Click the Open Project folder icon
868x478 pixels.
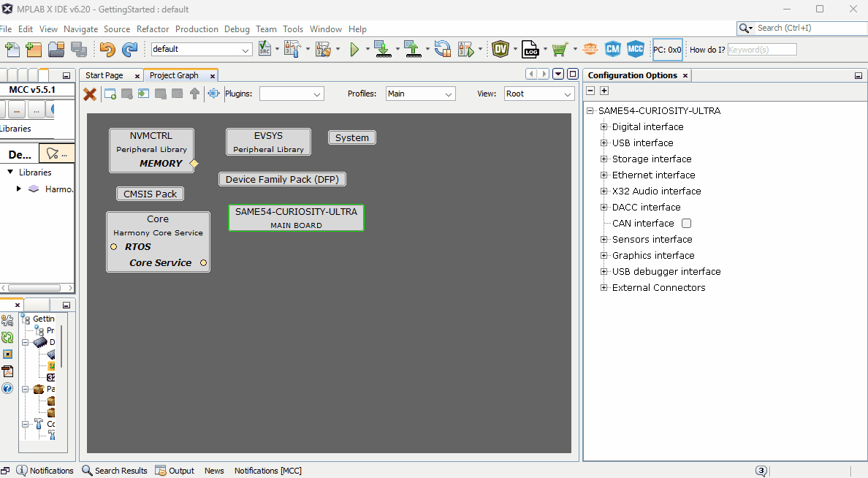[x=56, y=49]
